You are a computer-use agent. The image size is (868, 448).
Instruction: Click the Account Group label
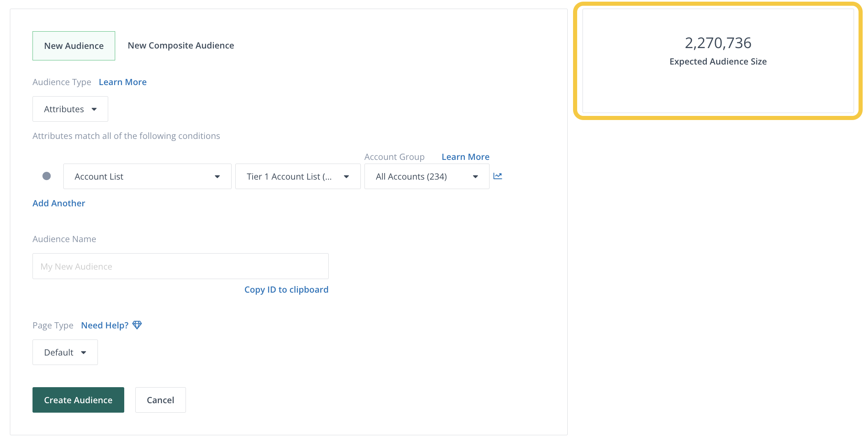click(x=395, y=157)
